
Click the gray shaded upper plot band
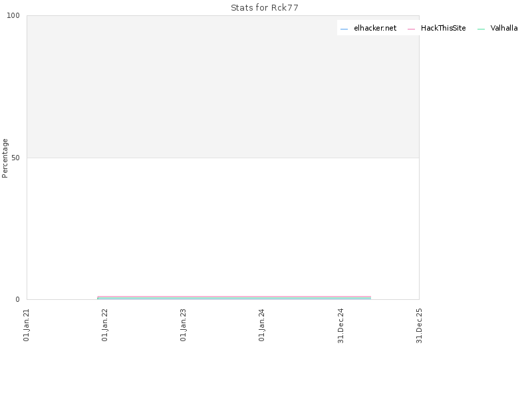[223, 86]
